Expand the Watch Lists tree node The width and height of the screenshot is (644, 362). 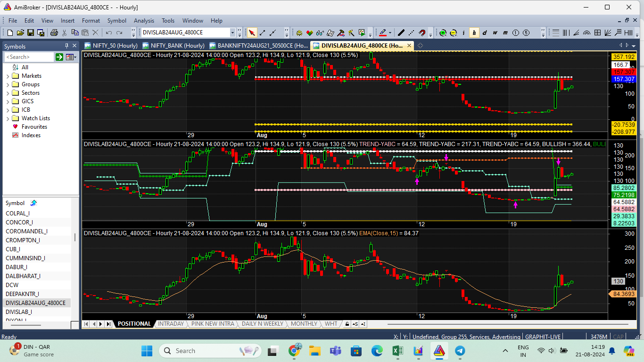(x=8, y=118)
